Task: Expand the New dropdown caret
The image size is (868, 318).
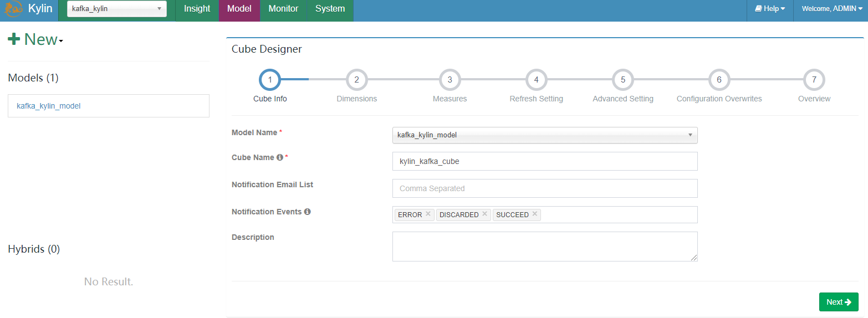Action: coord(61,41)
